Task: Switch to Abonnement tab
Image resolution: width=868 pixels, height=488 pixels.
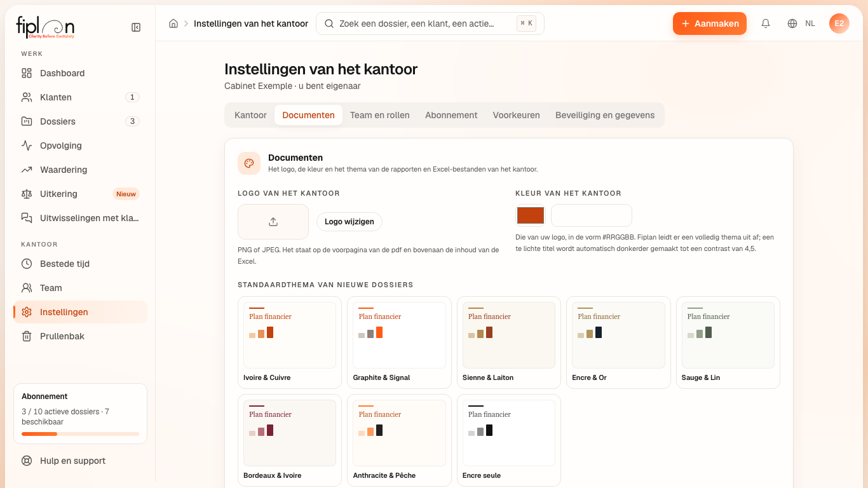Action: (451, 115)
